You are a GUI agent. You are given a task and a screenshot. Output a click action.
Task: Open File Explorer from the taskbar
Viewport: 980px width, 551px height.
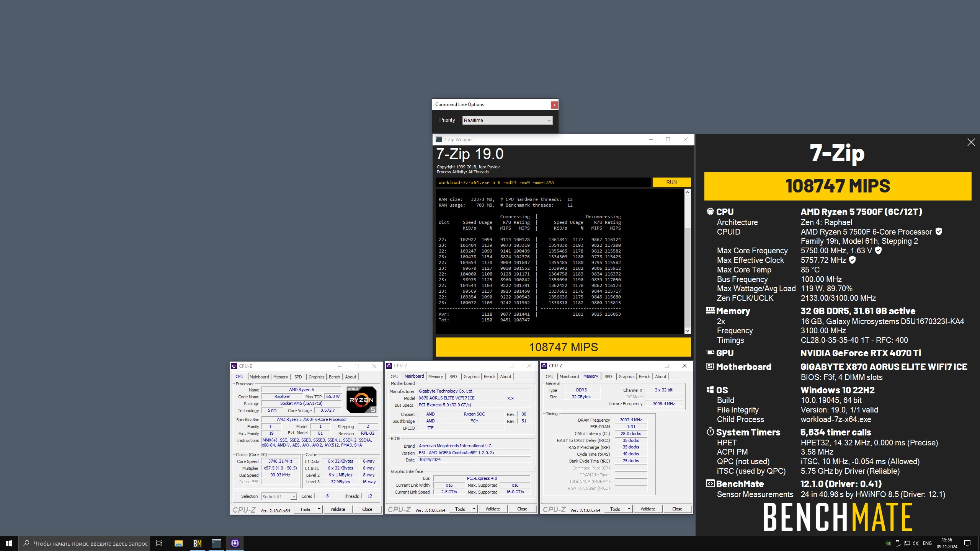click(178, 543)
